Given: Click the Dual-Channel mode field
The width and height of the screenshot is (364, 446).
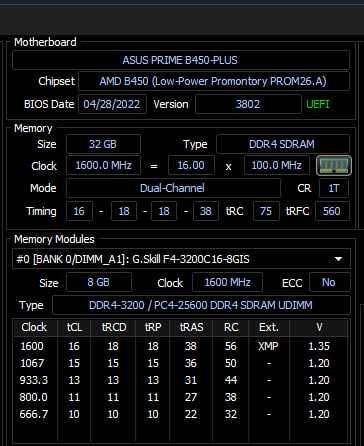Looking at the screenshot, I should pos(173,188).
